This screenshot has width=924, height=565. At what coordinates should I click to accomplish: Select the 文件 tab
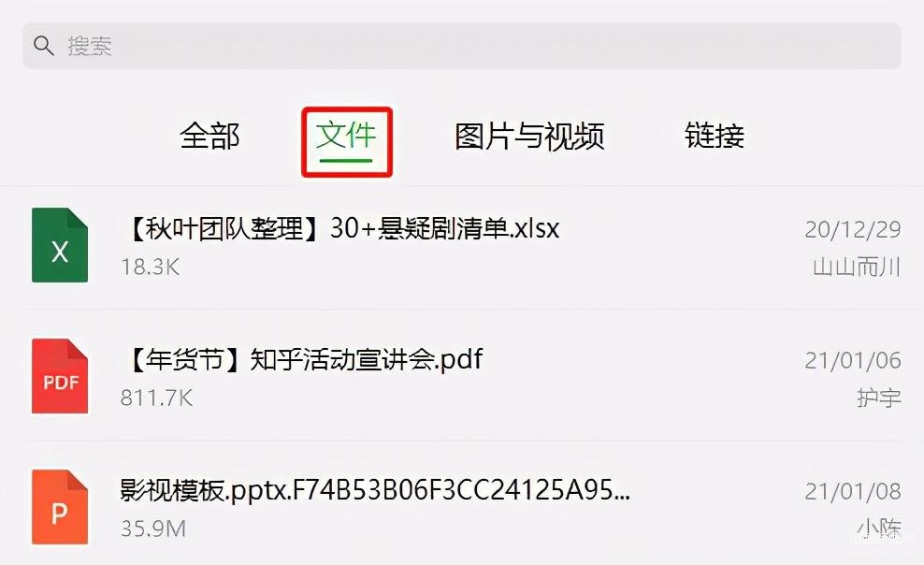click(346, 136)
